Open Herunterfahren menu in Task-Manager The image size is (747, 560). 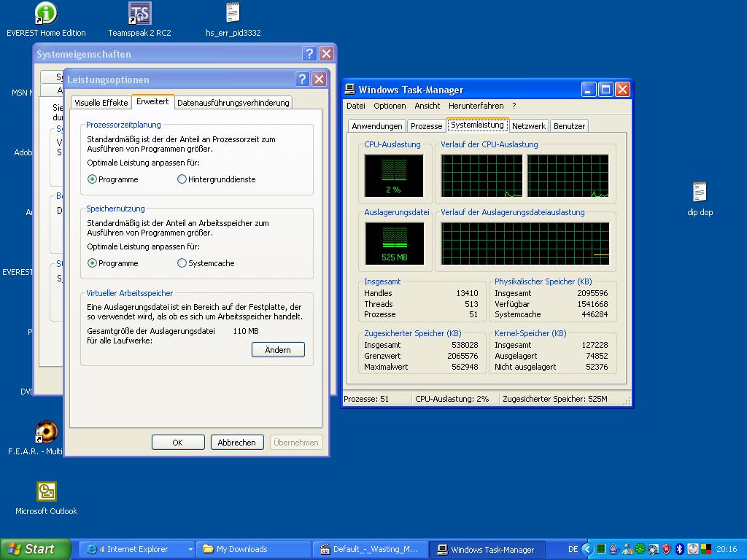tap(476, 106)
